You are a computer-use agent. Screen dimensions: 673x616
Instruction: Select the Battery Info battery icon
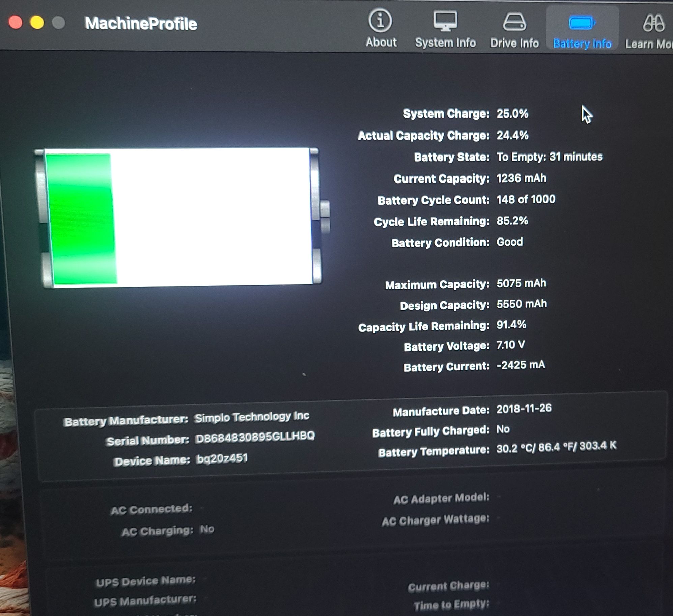(582, 23)
